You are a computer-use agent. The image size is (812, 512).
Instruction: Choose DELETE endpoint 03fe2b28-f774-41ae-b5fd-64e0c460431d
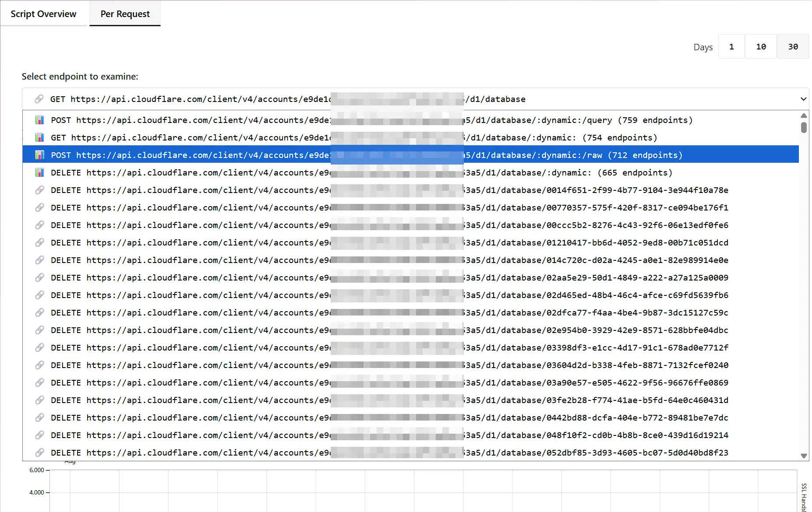coord(411,400)
